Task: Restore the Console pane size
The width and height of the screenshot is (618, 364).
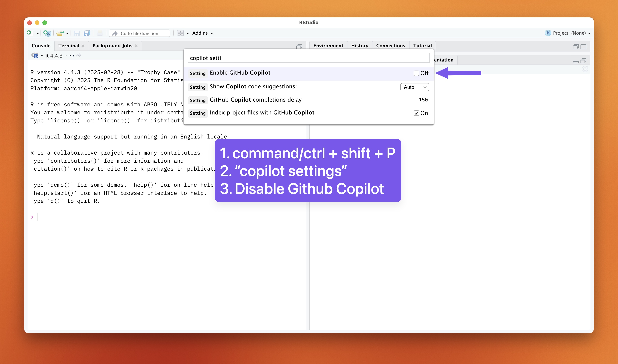Action: click(x=299, y=46)
